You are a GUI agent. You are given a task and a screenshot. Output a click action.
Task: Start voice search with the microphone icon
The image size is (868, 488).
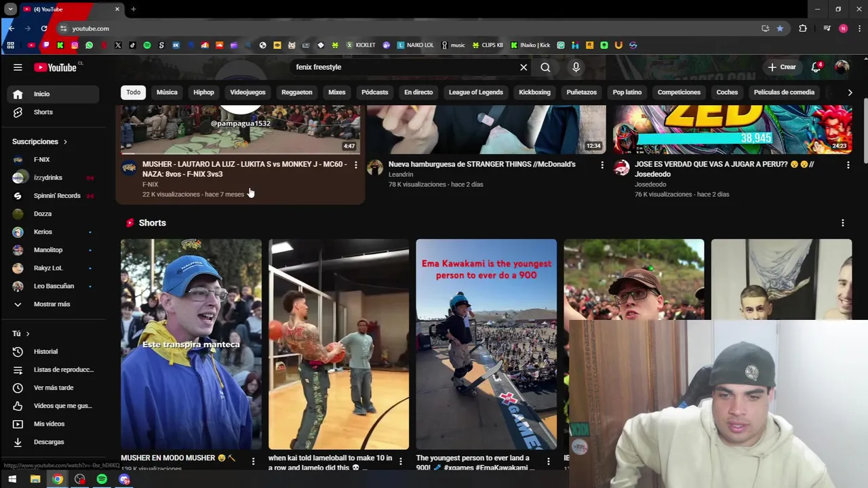(576, 67)
